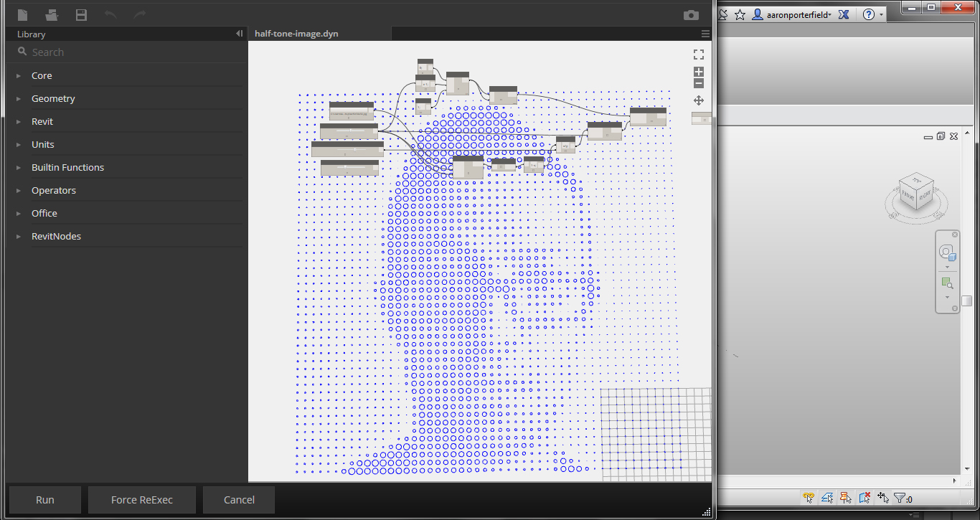This screenshot has width=980, height=520.
Task: Click the Library panel header text
Action: 31,34
